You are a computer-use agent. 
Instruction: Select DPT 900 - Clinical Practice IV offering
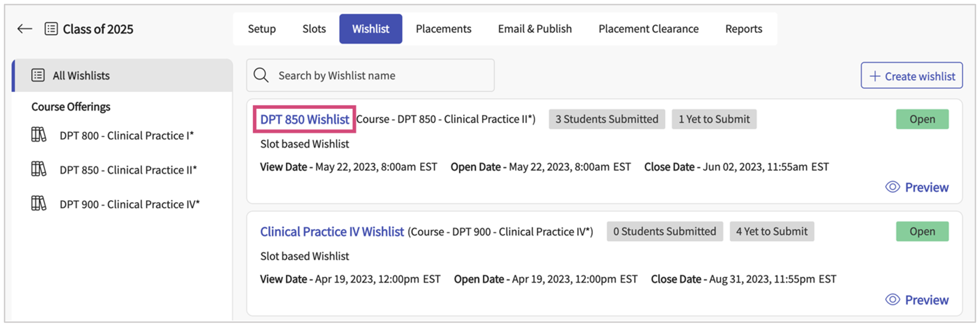129,205
